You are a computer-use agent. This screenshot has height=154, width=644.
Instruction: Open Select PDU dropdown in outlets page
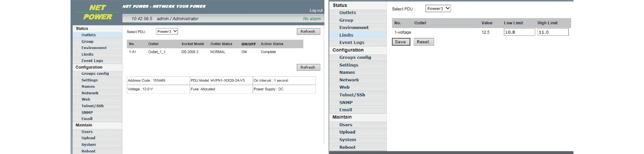(x=167, y=31)
